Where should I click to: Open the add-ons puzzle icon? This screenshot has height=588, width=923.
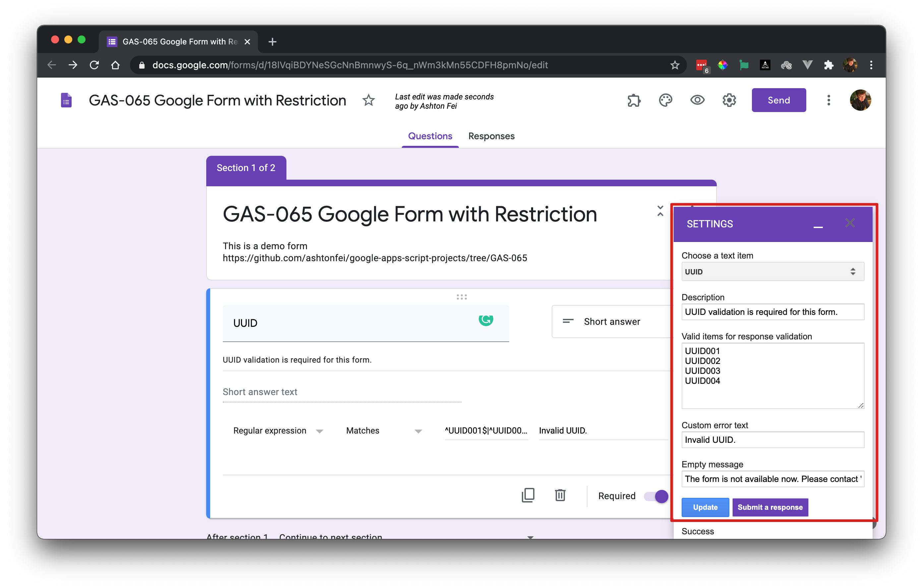click(x=634, y=100)
